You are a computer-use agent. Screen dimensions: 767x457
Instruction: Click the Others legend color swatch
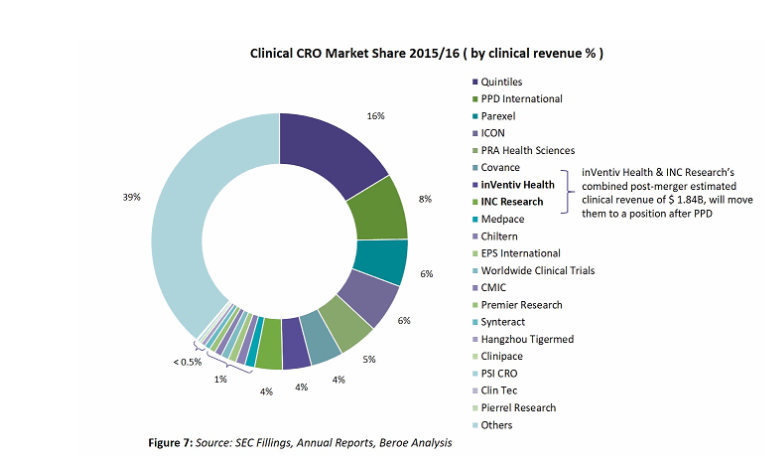(475, 425)
